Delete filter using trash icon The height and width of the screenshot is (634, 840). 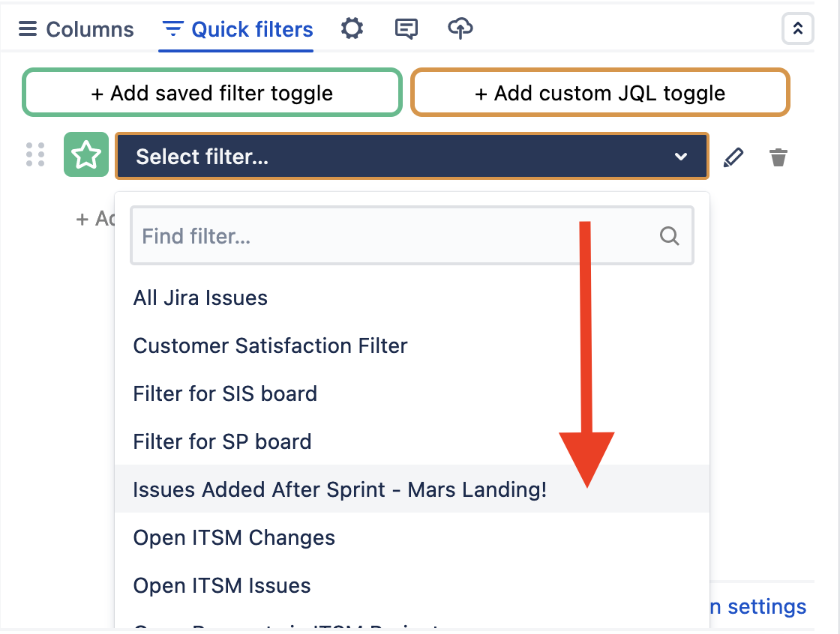778,157
